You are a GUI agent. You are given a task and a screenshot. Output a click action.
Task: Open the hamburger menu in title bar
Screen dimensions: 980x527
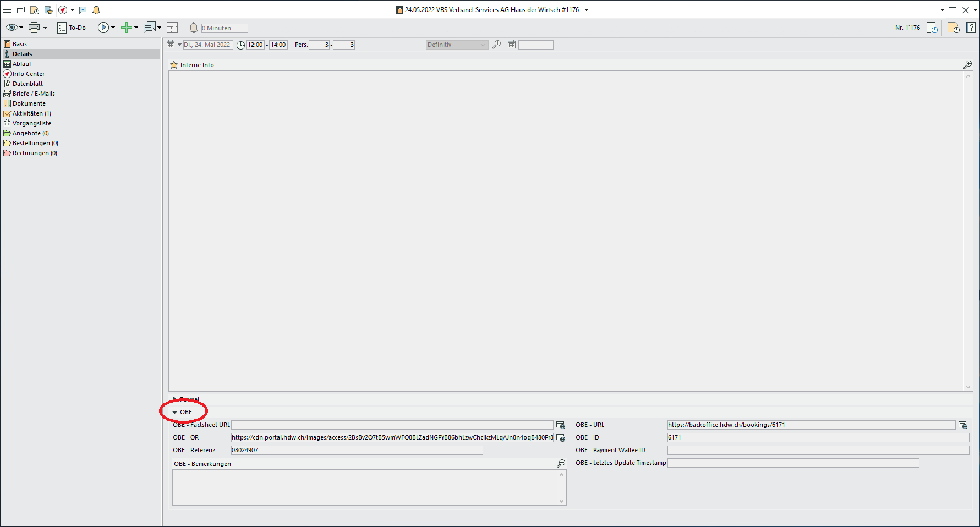pyautogui.click(x=7, y=10)
